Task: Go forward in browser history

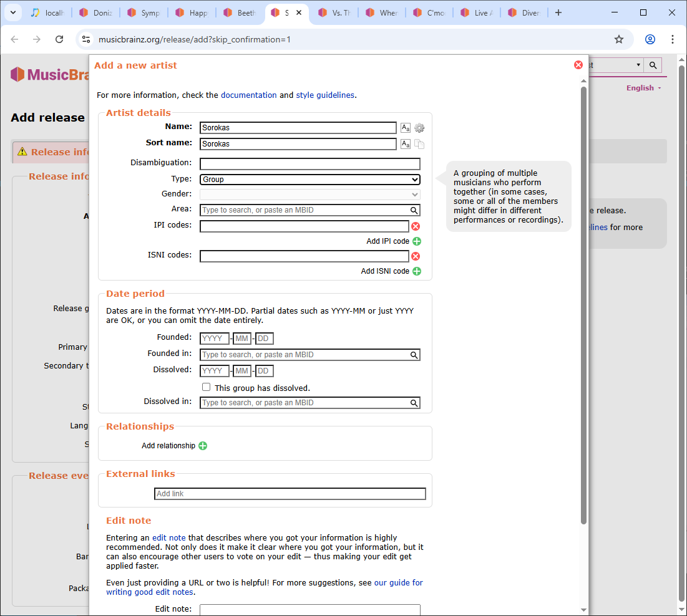Action: 37,39
